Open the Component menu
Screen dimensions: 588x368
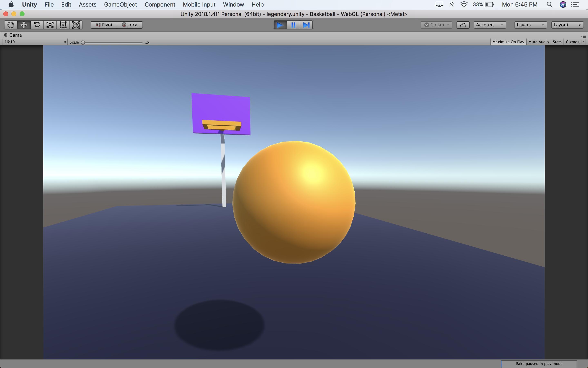pyautogui.click(x=160, y=4)
